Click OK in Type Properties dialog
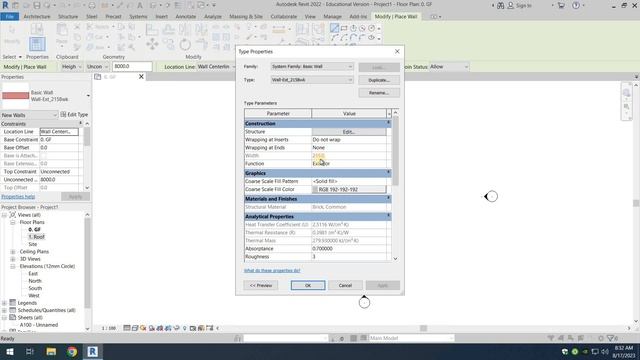640x360 pixels. tap(308, 285)
